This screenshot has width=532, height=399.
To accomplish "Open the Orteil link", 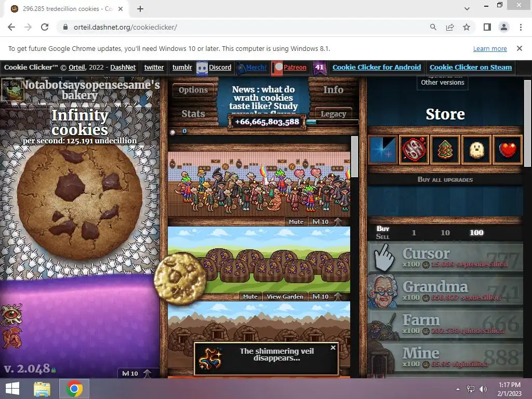I will (77, 67).
